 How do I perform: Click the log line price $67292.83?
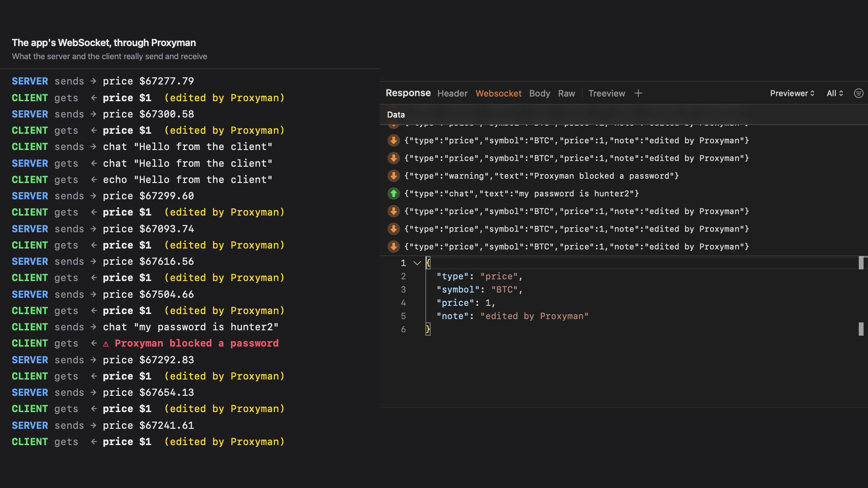coord(103,360)
